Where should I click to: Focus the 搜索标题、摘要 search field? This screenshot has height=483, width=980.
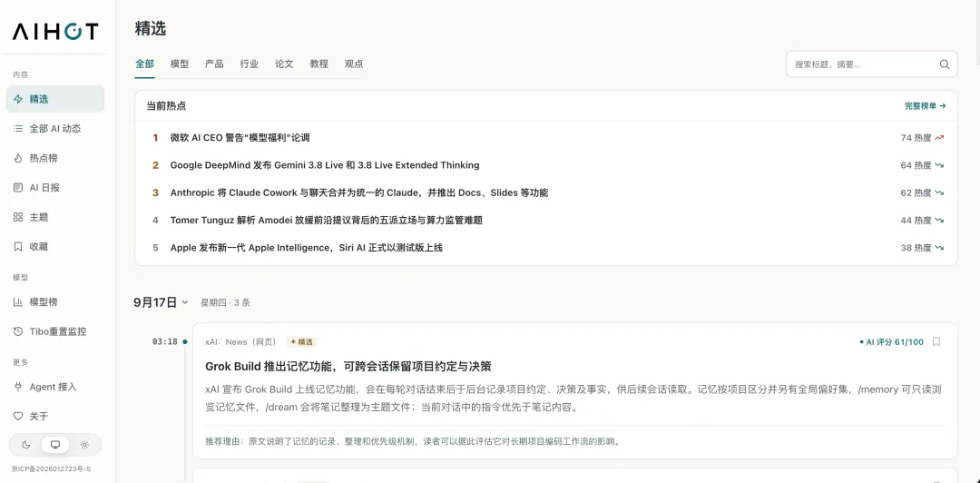tap(871, 64)
